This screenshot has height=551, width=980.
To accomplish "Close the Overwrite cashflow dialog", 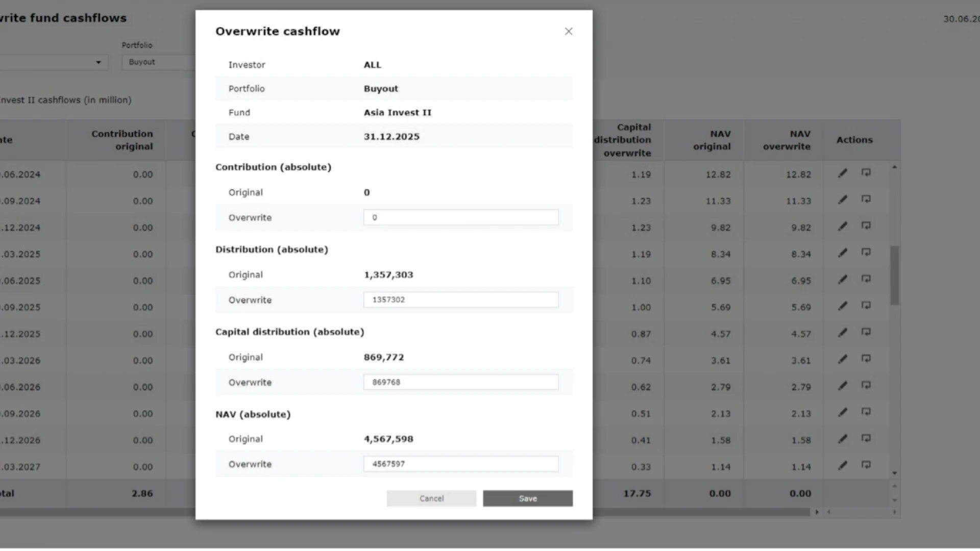I will tap(568, 32).
